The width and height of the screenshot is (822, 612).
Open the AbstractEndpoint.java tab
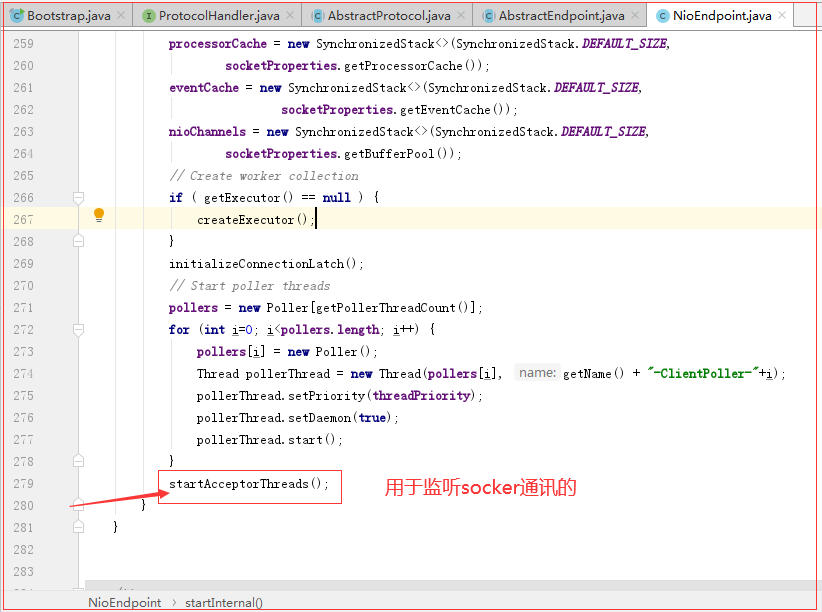[561, 16]
